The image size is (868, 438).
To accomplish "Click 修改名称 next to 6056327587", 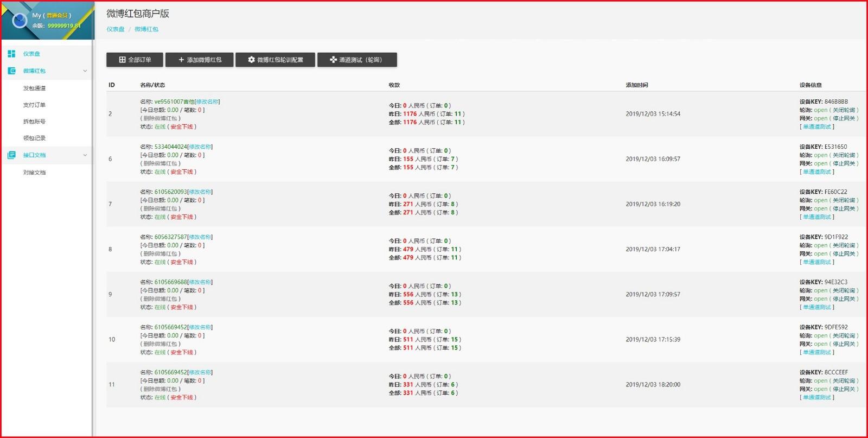I will [200, 237].
